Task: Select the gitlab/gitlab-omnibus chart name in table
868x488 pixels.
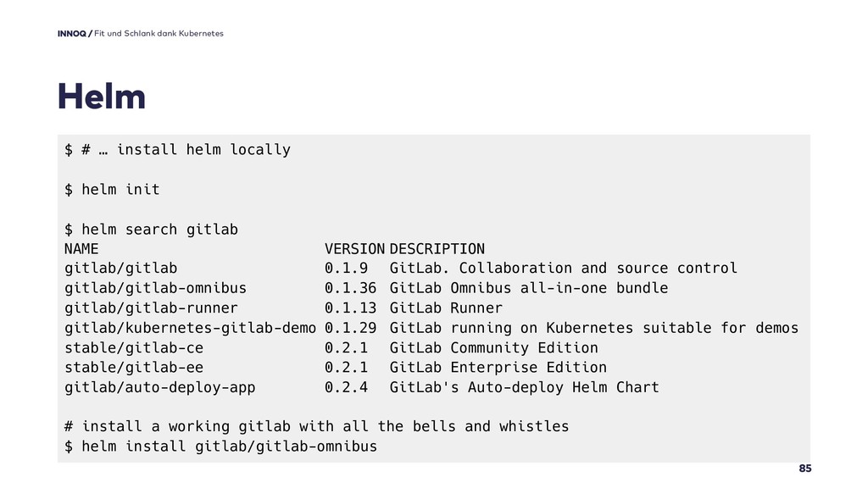Action: (156, 288)
